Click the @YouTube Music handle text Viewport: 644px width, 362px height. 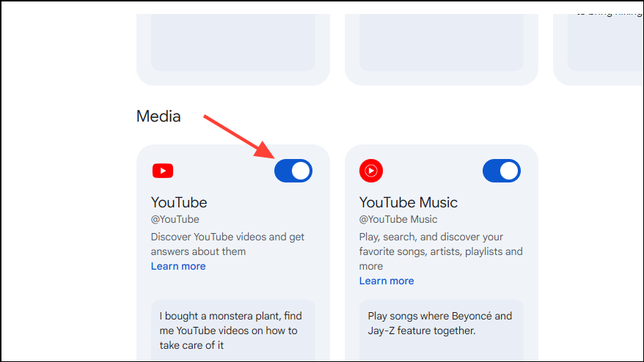click(x=398, y=219)
